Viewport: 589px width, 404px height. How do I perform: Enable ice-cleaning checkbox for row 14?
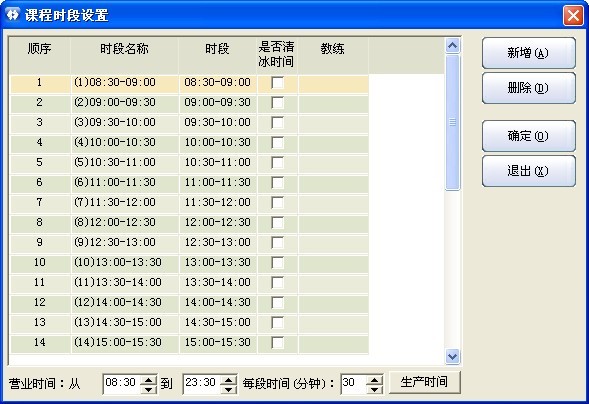(278, 342)
